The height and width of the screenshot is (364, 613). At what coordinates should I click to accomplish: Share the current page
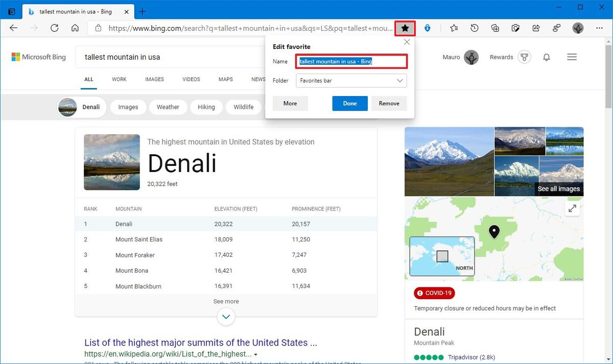(536, 28)
